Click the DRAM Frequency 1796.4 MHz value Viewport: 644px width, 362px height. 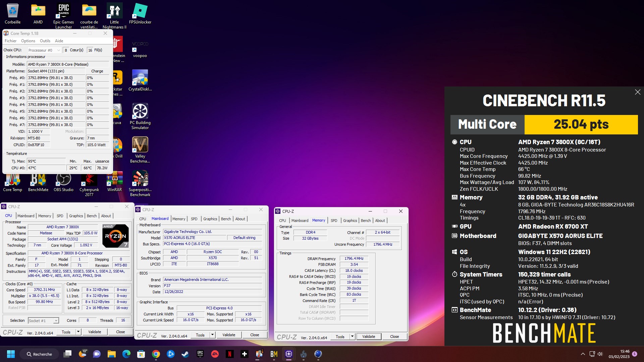point(354,259)
